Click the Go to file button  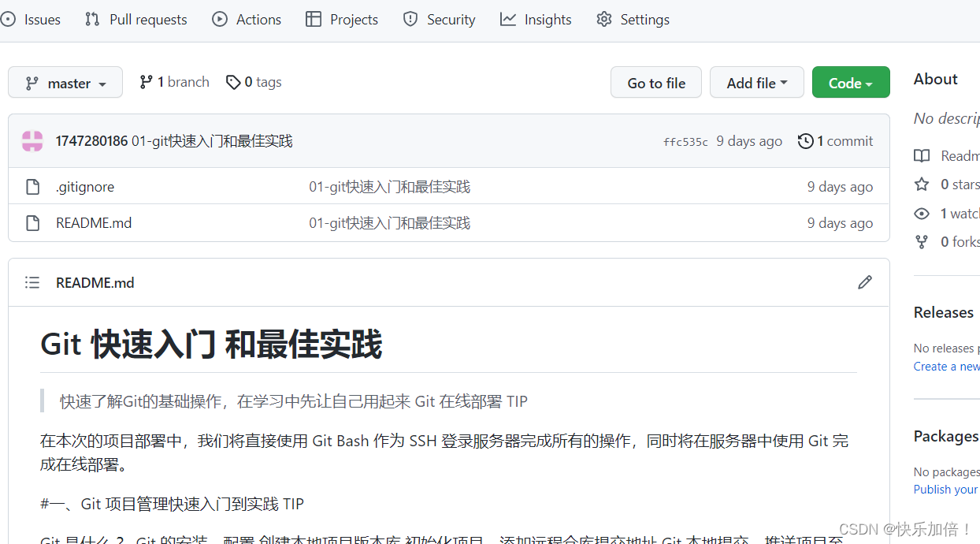point(656,83)
